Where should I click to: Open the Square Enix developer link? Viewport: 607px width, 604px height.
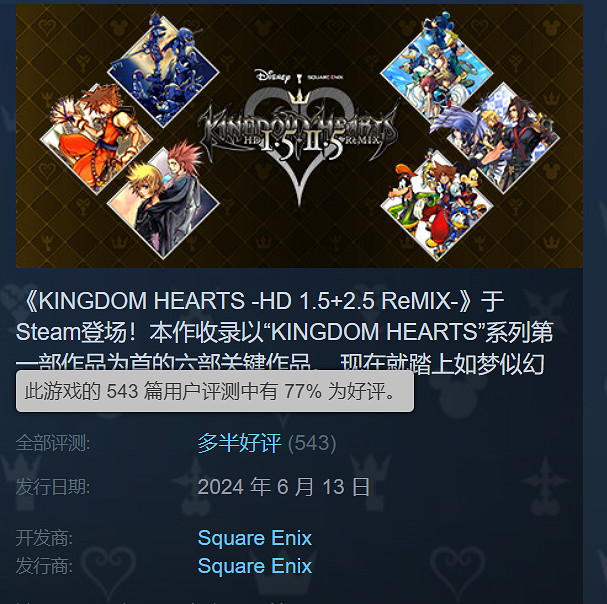point(255,538)
